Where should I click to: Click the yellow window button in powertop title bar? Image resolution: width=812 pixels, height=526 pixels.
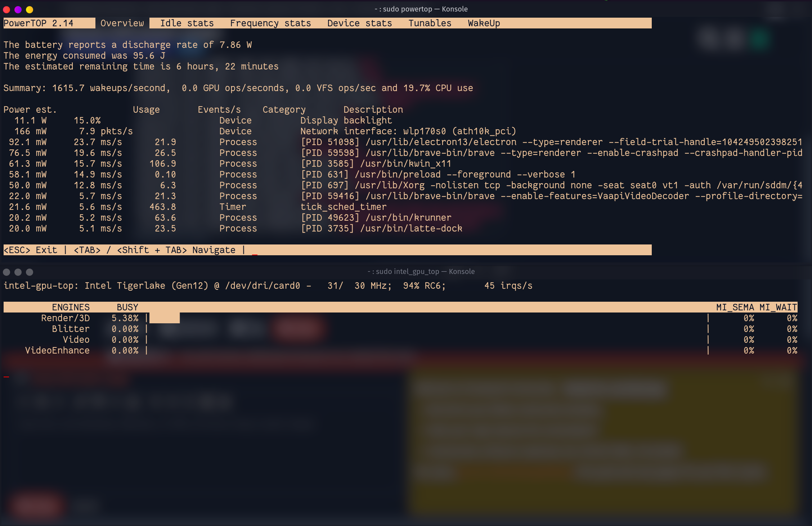pyautogui.click(x=30, y=10)
